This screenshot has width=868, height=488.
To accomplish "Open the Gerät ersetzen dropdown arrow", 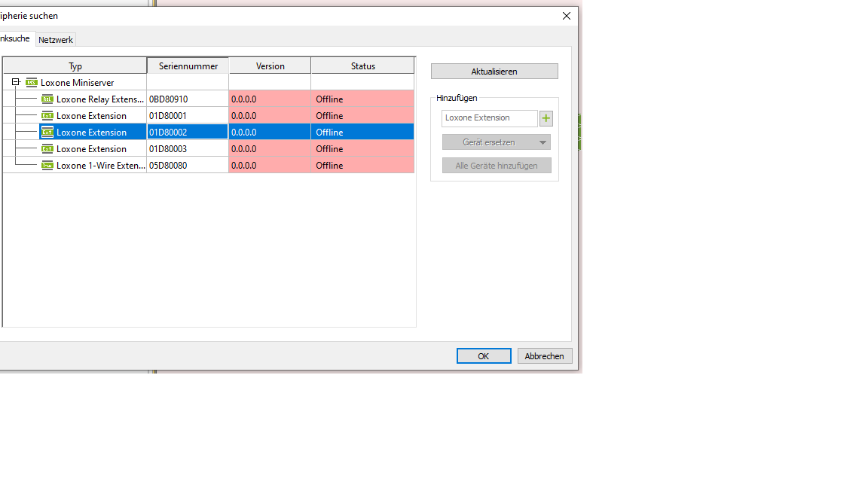I will click(543, 142).
